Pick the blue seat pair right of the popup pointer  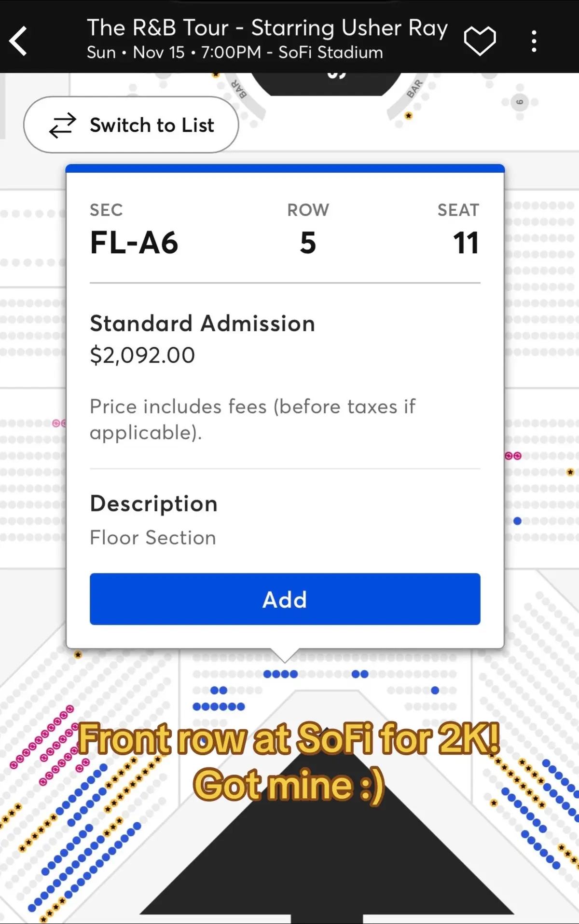point(359,674)
